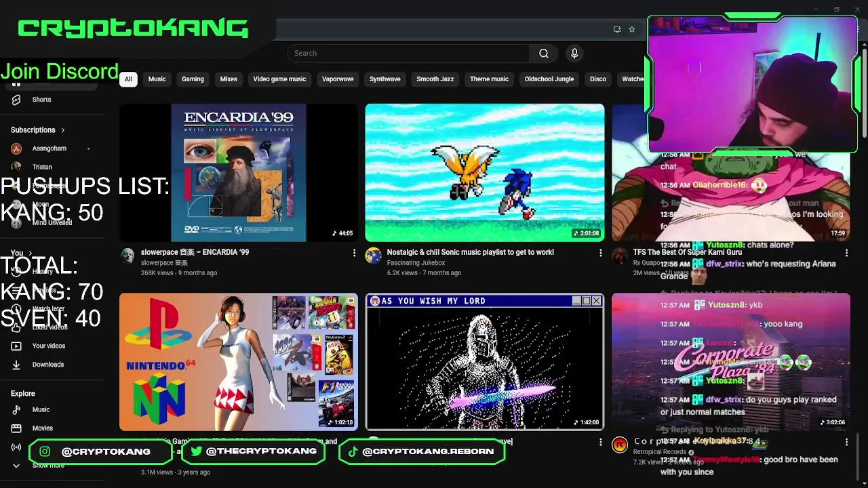Open title slowerpace ENCARDIA '99
The image size is (868, 488).
pos(195,252)
